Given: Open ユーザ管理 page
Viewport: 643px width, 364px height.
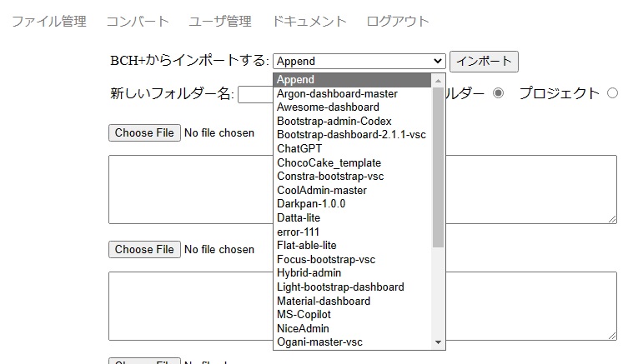Looking at the screenshot, I should (220, 21).
